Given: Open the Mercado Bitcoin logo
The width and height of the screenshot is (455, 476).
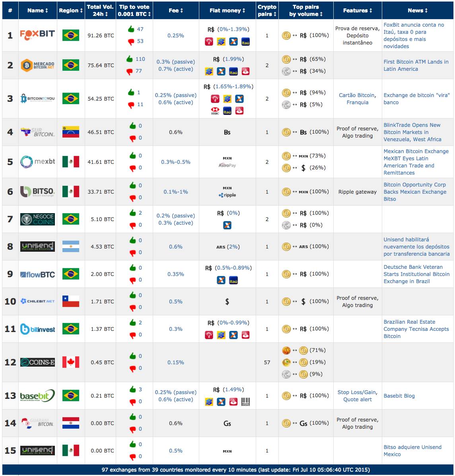Looking at the screenshot, I should click(x=38, y=65).
